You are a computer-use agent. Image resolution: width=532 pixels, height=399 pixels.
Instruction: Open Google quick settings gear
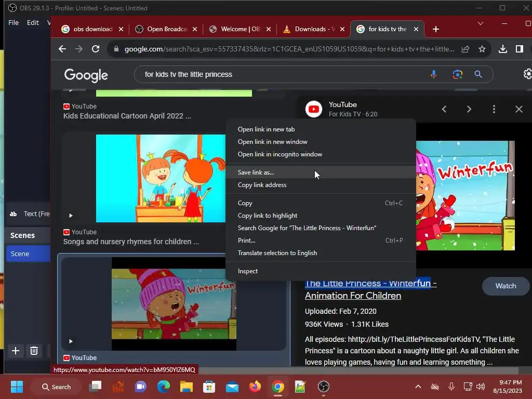(x=528, y=74)
